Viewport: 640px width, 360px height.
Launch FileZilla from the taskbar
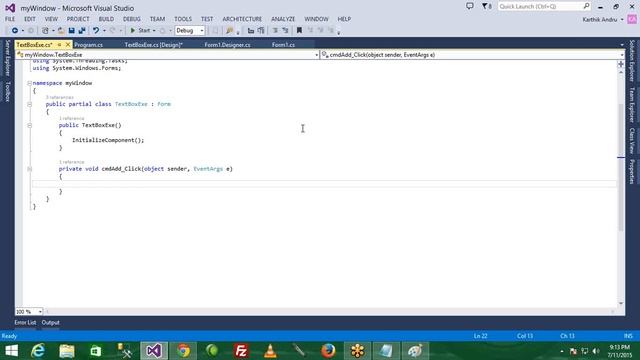(x=241, y=351)
